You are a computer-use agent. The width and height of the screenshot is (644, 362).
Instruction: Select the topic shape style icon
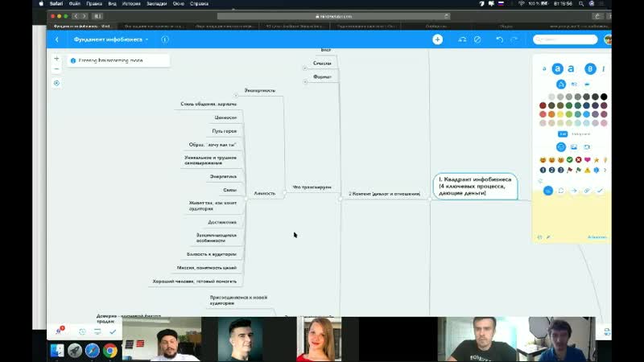pyautogui.click(x=574, y=84)
